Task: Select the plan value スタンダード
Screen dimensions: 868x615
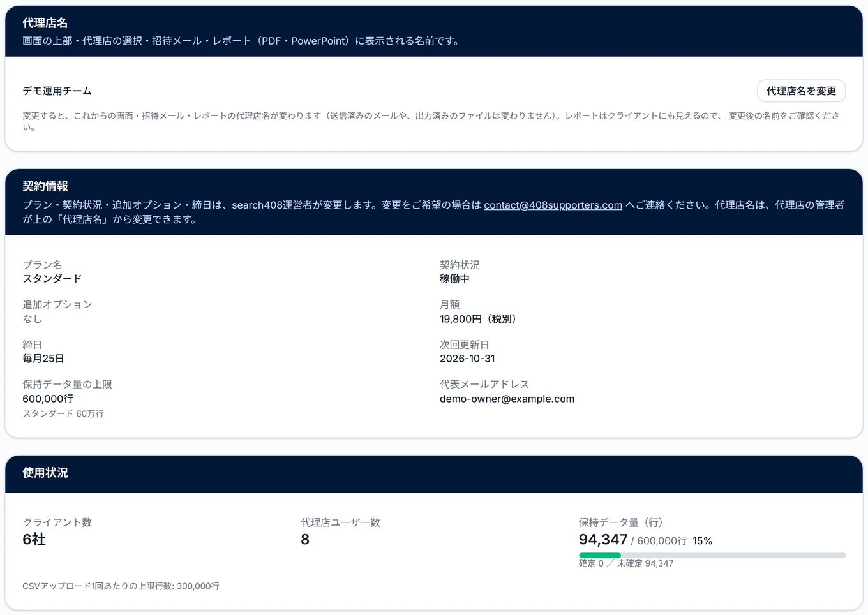Action: click(x=52, y=279)
